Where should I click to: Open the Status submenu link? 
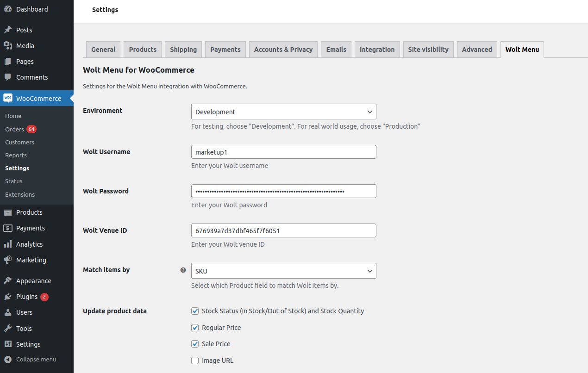click(14, 181)
